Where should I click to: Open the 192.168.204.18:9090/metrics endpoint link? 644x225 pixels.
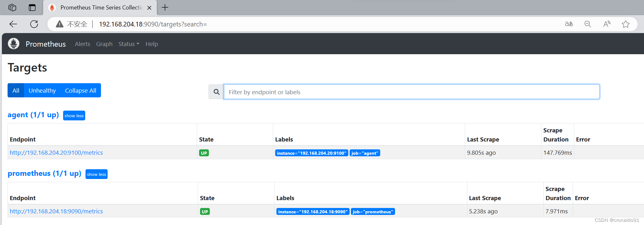56,211
